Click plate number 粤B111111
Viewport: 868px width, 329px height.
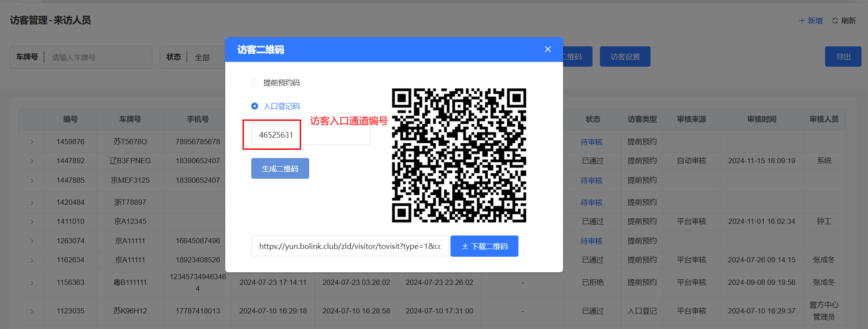click(x=130, y=282)
